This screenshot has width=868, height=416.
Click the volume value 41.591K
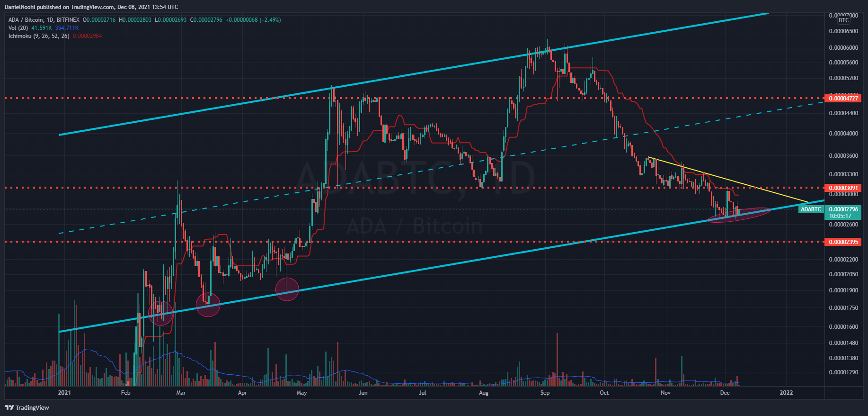(42, 28)
